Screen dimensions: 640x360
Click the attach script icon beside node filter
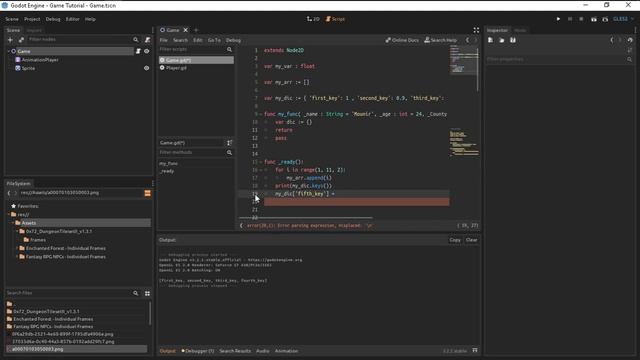coord(147,40)
